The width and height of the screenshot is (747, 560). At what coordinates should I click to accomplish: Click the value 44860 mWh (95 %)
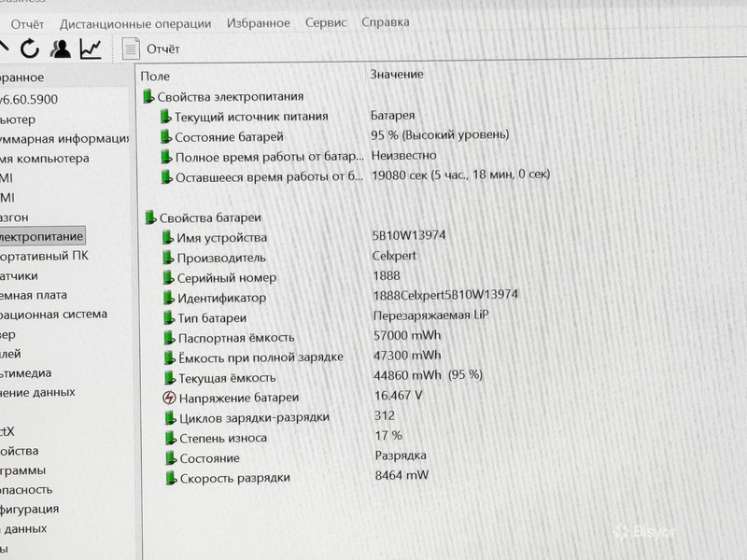click(429, 375)
